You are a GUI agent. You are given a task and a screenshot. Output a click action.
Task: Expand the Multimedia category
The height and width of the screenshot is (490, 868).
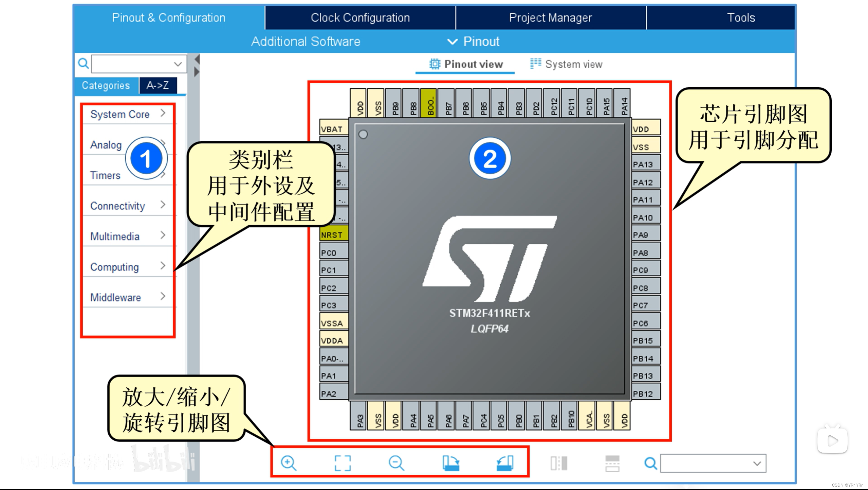tap(128, 236)
